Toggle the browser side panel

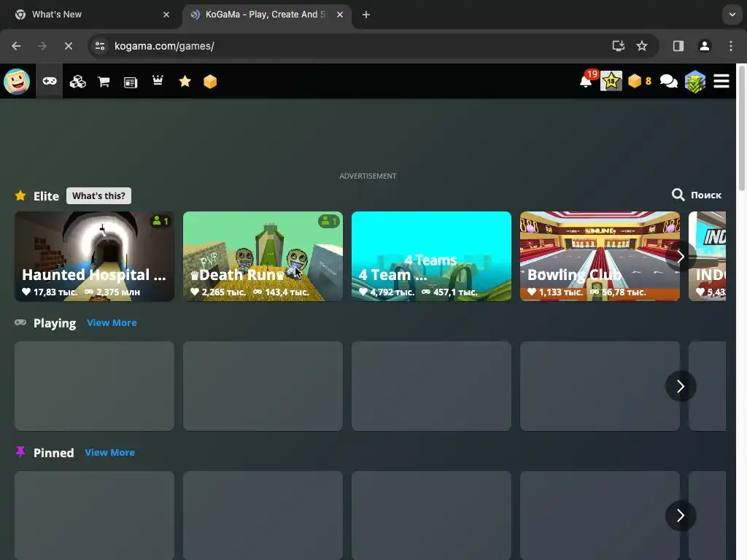678,46
